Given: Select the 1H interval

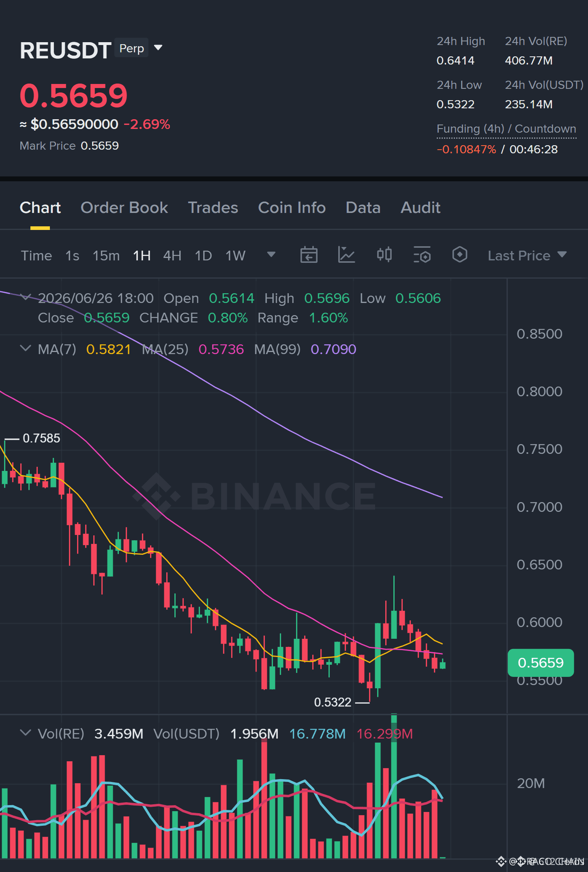Looking at the screenshot, I should tap(142, 256).
